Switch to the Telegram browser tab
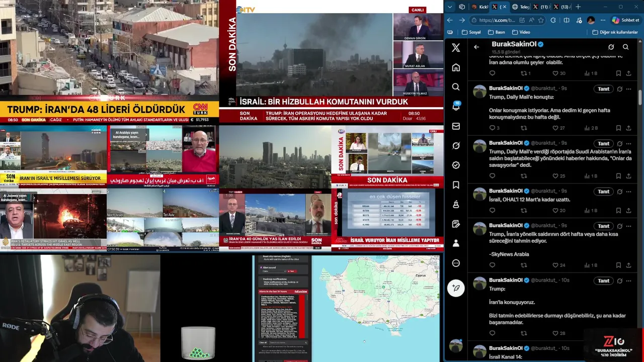Screen dimensions: 644x362 (x=520, y=7)
